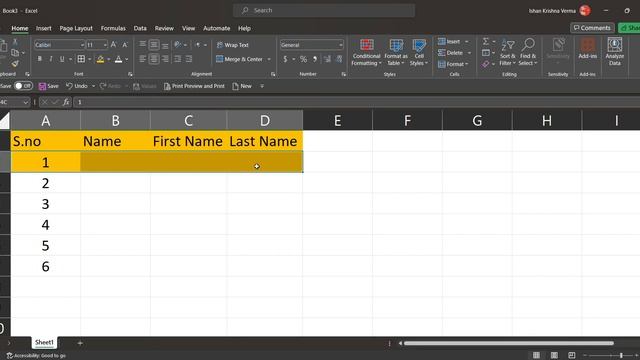Screen dimensions: 640x360
Task: Switch to the Insert tab
Action: click(x=44, y=28)
